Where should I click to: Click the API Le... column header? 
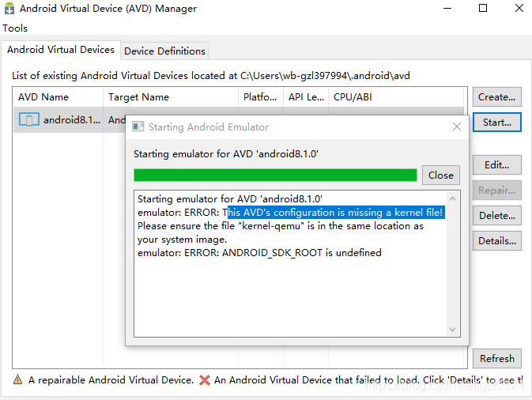pyautogui.click(x=306, y=97)
